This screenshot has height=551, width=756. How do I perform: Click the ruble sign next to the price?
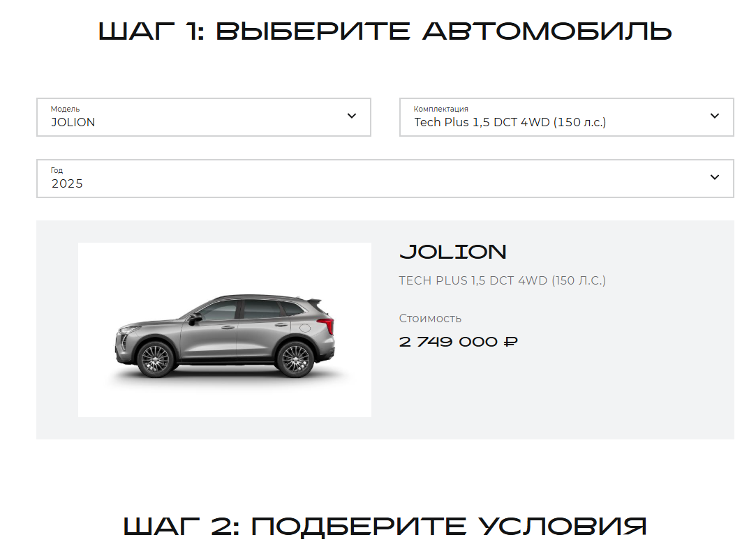tap(510, 342)
